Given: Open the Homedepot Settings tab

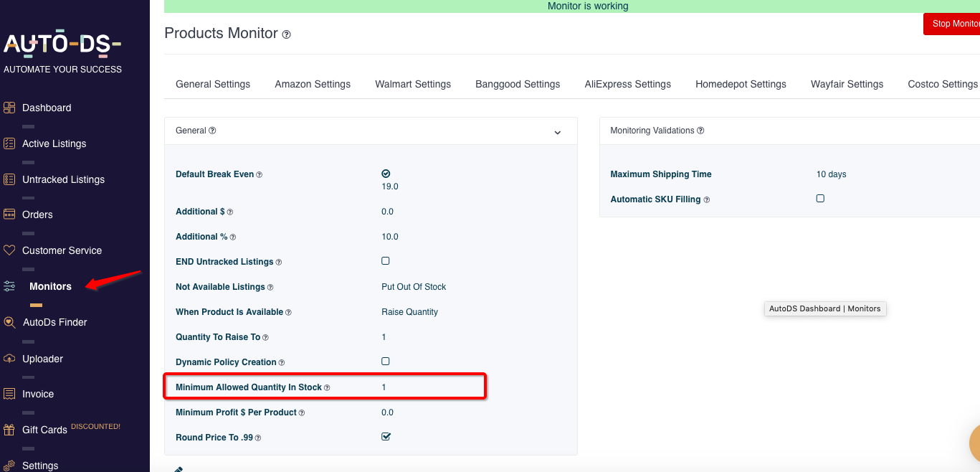Looking at the screenshot, I should 741,84.
